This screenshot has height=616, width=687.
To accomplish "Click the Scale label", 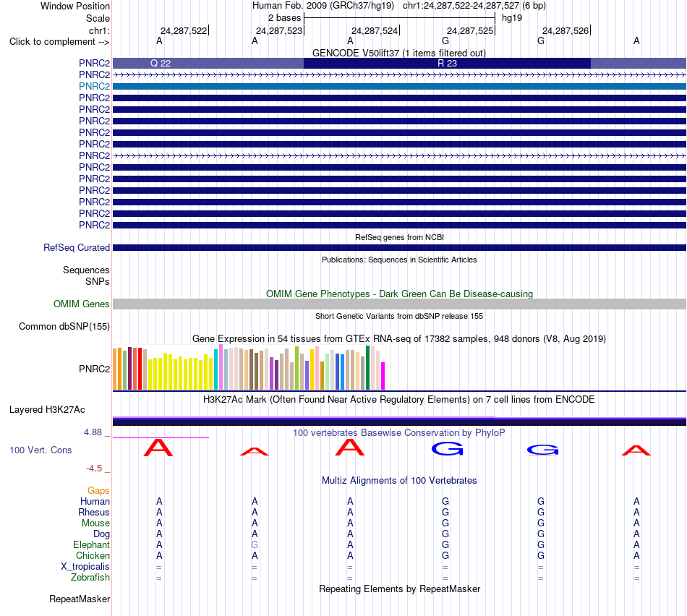I will click(x=98, y=18).
